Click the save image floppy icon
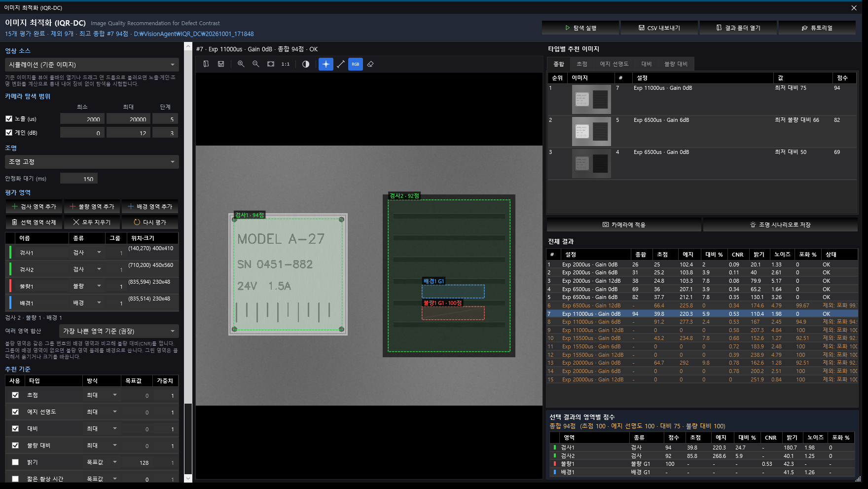 click(221, 64)
